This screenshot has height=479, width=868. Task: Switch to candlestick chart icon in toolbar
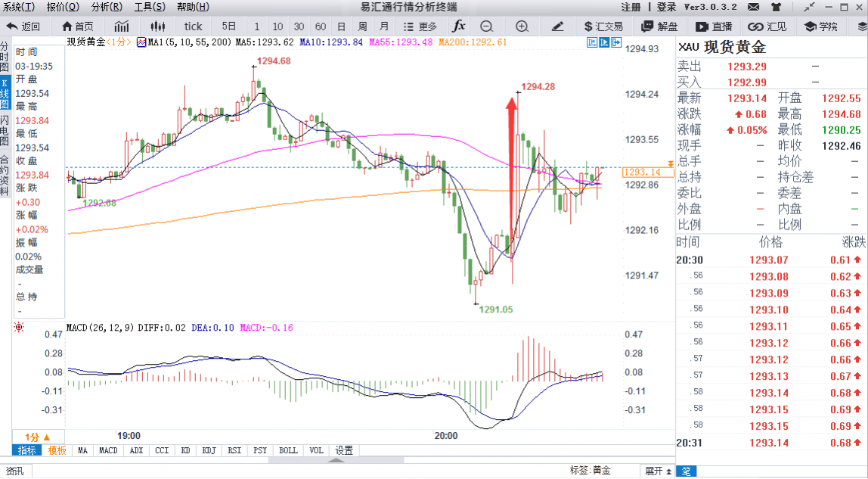(x=157, y=26)
